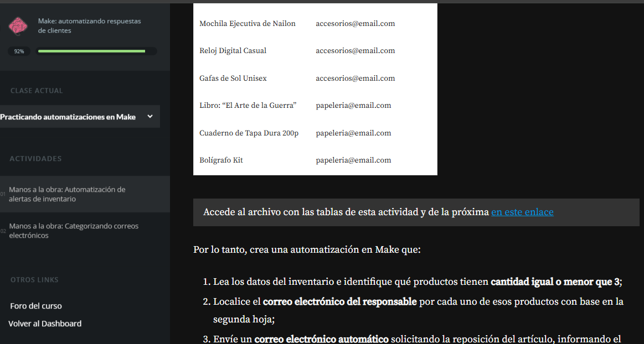This screenshot has height=344, width=644.
Task: Click the 'ACTIVIDADES' section header
Action: point(35,158)
